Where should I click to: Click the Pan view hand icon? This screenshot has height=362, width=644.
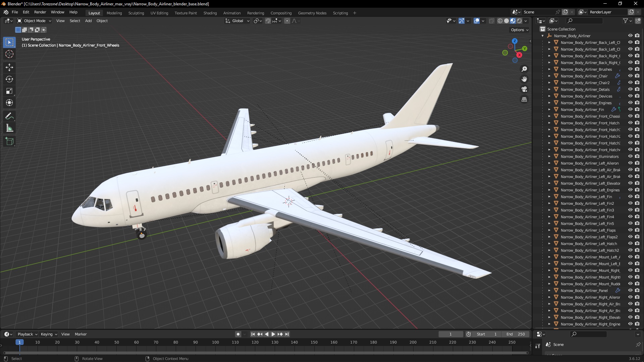[x=524, y=79]
